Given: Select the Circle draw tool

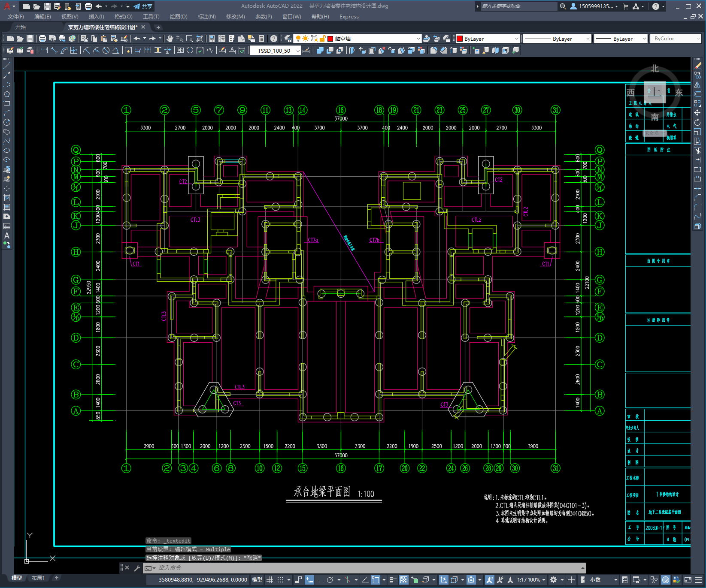Looking at the screenshot, I should tap(7, 122).
